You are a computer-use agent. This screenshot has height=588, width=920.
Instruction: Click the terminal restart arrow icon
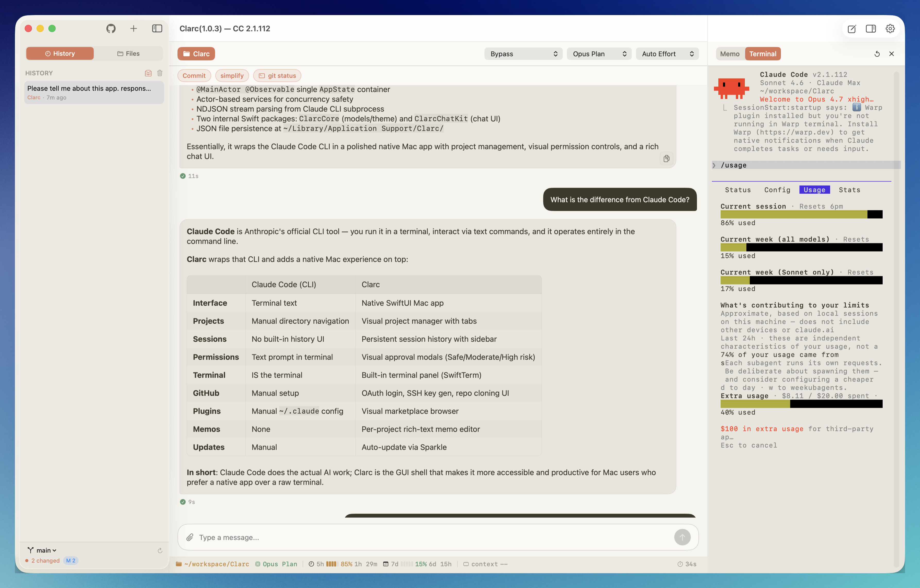tap(877, 54)
